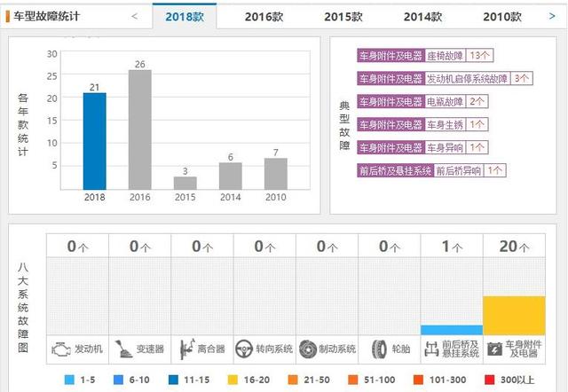Click the yellow 车身附件及电器 bar
This screenshot has height=392, width=568.
[x=514, y=316]
